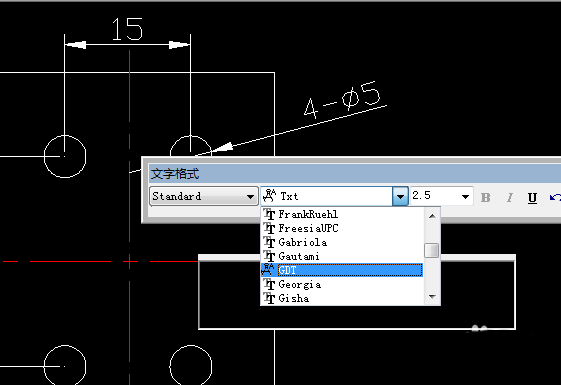
Task: Click the font list scrollbar thumb
Action: point(432,250)
